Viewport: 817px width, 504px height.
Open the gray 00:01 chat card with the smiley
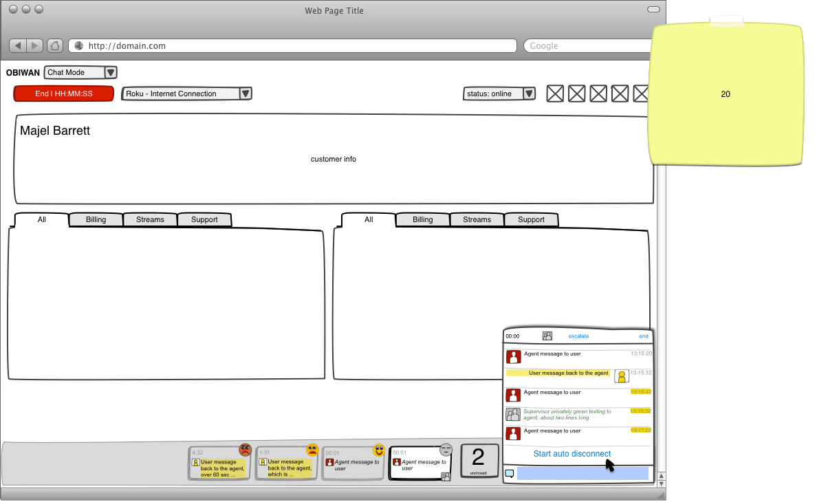(x=353, y=463)
